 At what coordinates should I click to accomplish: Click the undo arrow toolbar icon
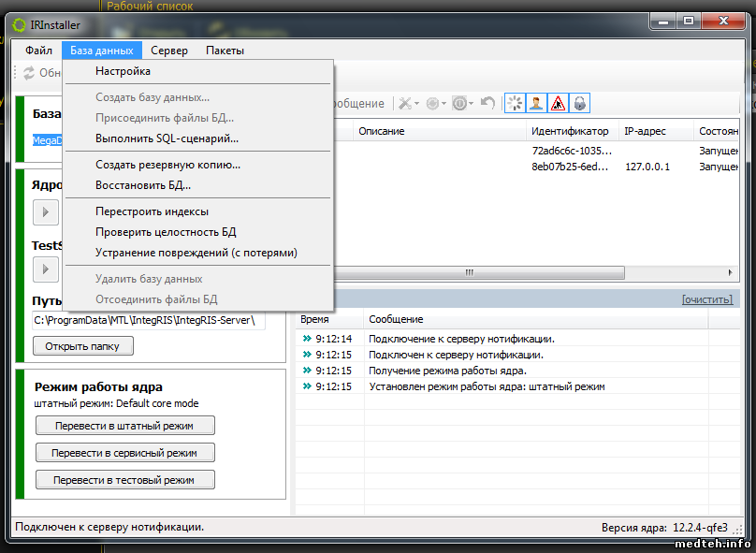click(x=487, y=103)
